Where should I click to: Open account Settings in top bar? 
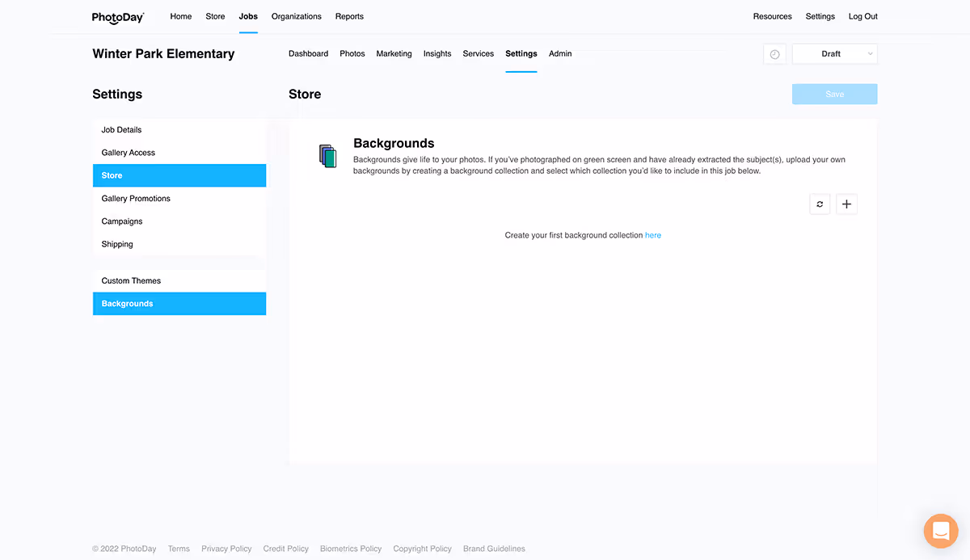tap(820, 16)
